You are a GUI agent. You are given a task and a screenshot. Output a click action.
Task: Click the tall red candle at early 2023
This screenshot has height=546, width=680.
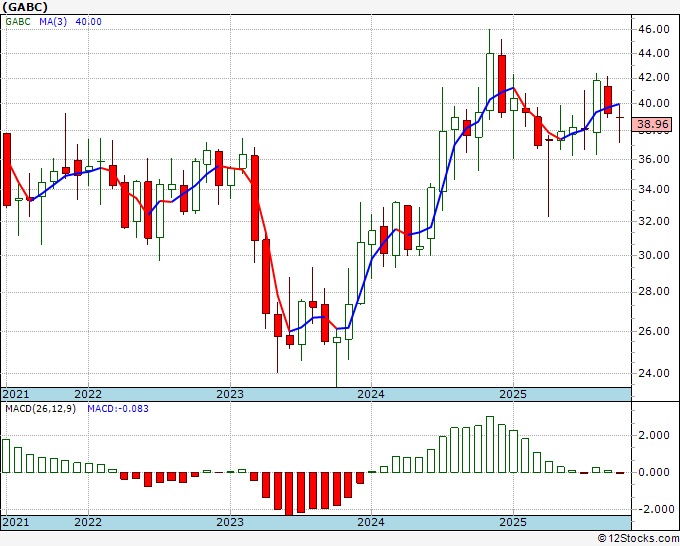pos(254,197)
